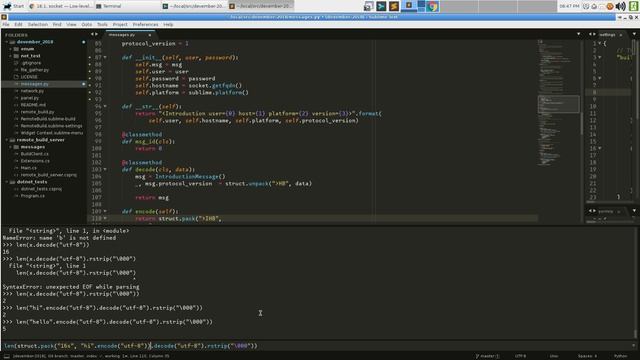Open the show-desktop panel icon

tap(369, 6)
